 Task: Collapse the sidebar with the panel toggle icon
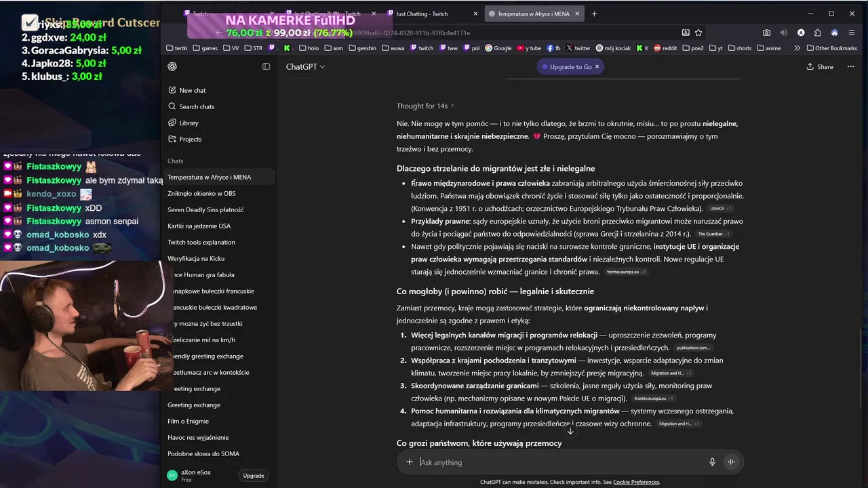point(266,66)
